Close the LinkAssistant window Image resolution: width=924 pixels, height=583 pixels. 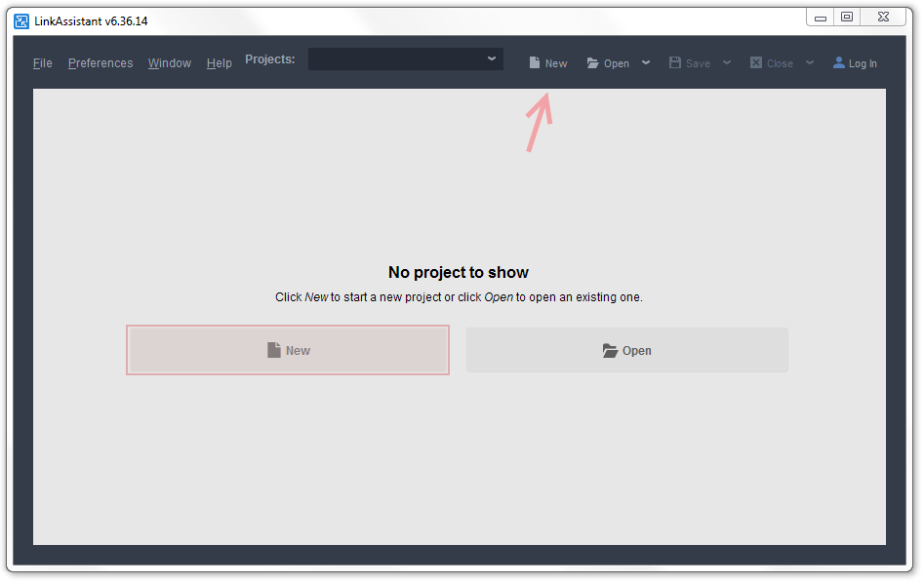[883, 18]
